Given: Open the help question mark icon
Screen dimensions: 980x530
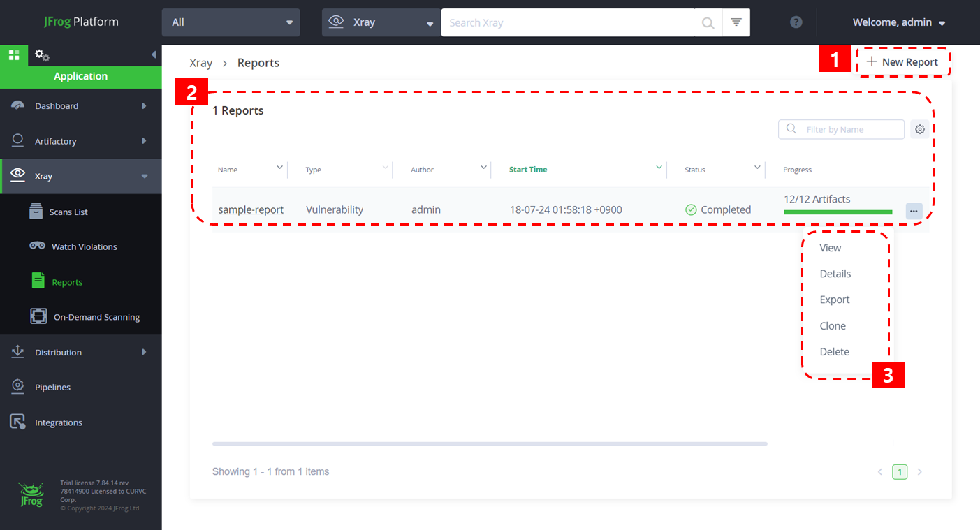Looking at the screenshot, I should (x=796, y=22).
